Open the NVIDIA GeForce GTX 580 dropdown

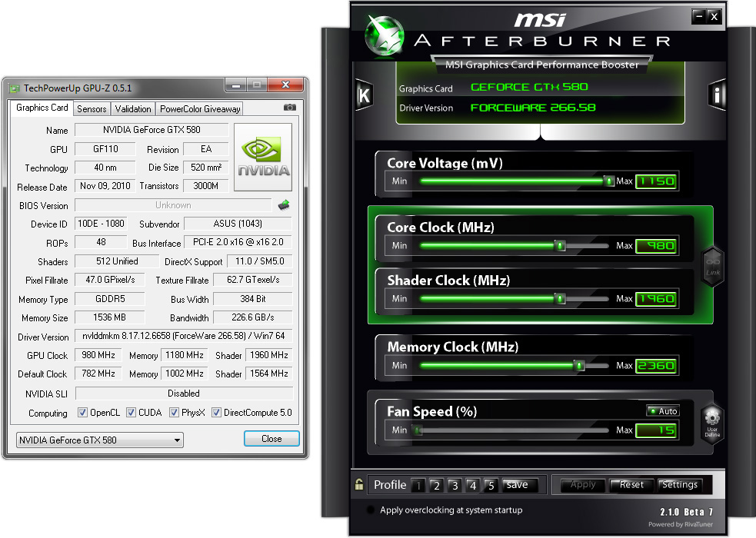click(x=100, y=440)
